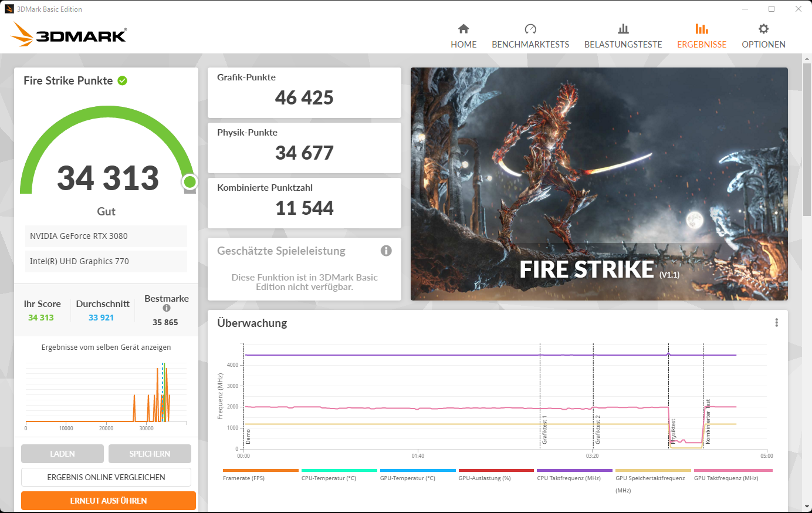
Task: Click the Durchschnitt value 33 921
Action: [101, 318]
